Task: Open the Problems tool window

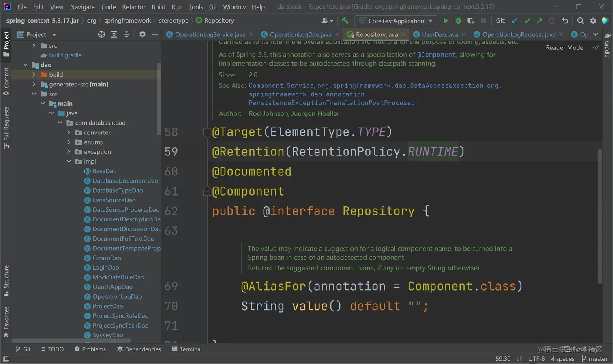Action: pos(90,349)
